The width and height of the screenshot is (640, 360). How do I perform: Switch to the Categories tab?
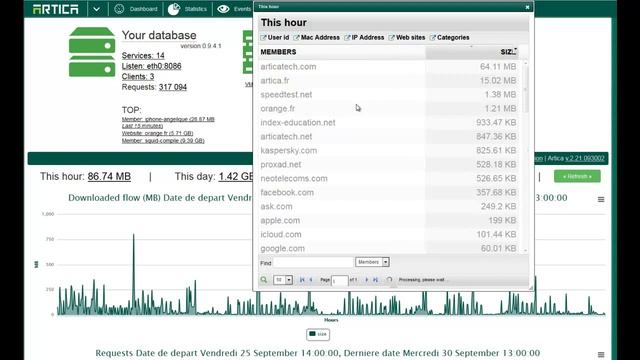click(449, 38)
